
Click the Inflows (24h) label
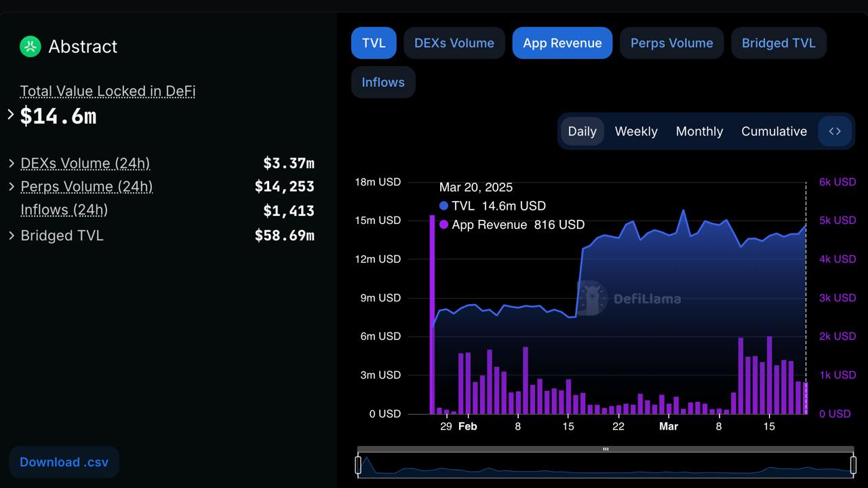click(x=64, y=210)
